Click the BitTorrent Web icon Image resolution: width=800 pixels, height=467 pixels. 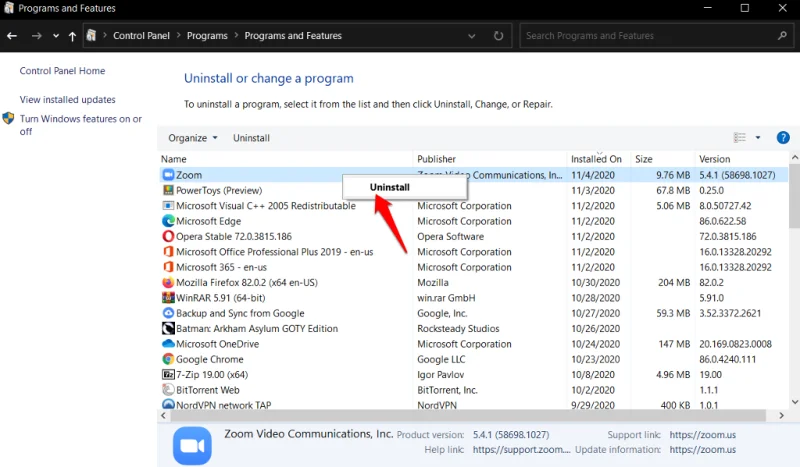pos(168,389)
